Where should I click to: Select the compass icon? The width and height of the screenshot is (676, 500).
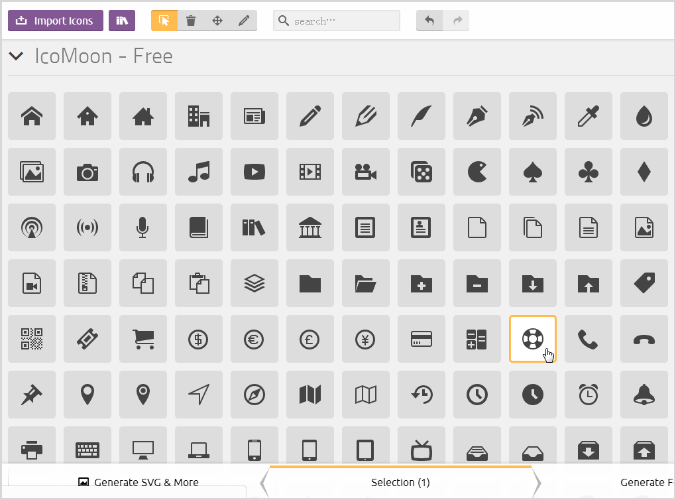click(x=254, y=394)
